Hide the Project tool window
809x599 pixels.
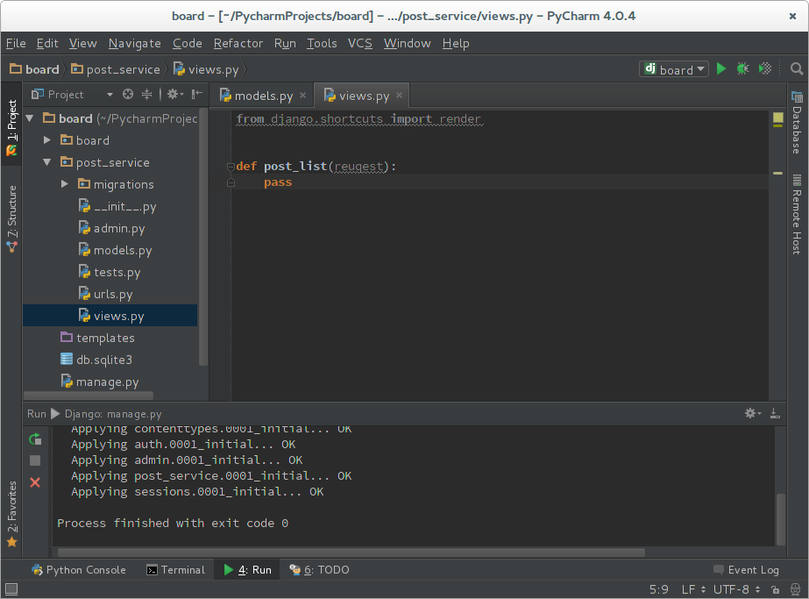click(x=197, y=94)
